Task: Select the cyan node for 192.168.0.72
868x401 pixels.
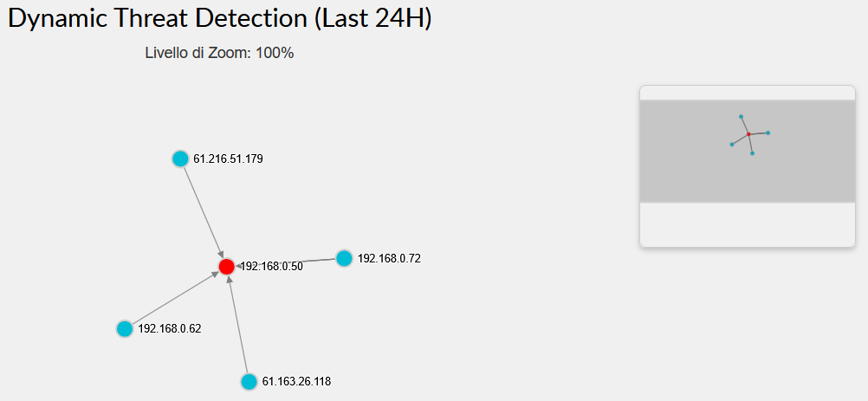Action: click(344, 258)
